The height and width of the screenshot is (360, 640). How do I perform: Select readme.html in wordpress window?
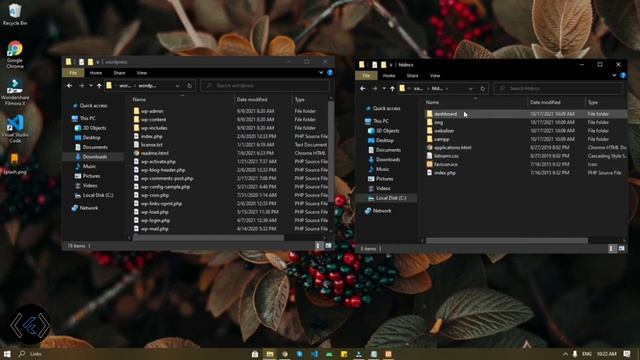[x=154, y=153]
